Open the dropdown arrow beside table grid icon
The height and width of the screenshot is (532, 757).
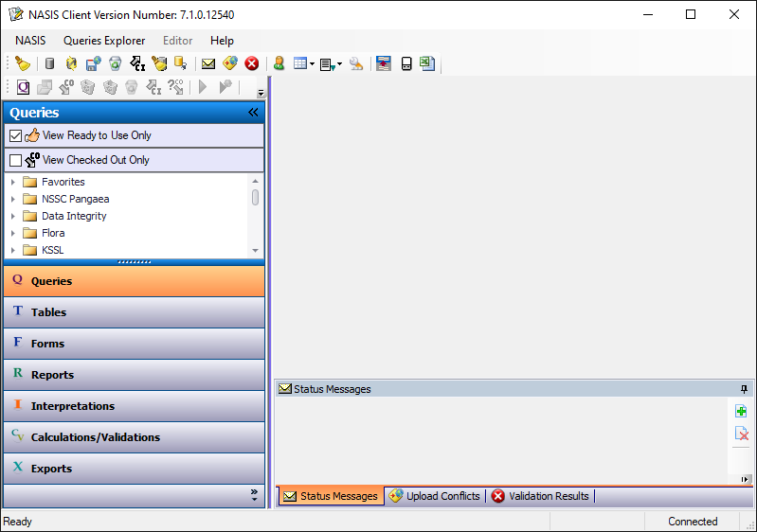(312, 64)
